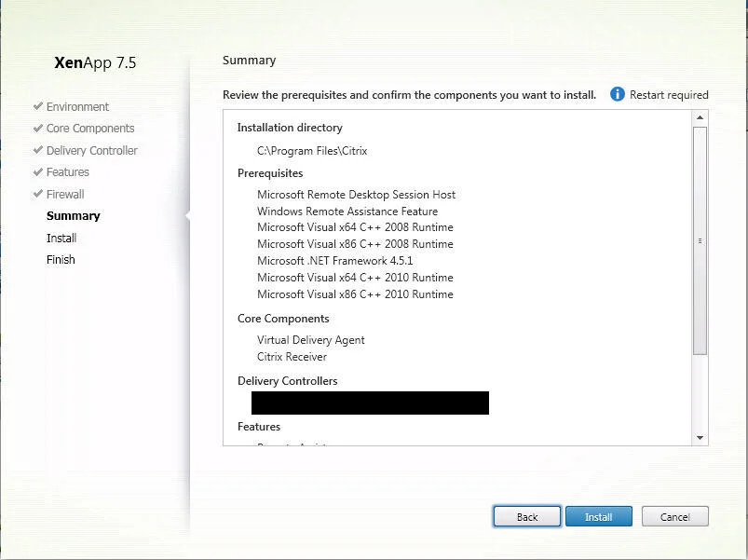Select the Summary step in sidebar
This screenshot has height=560, width=748.
tap(73, 216)
